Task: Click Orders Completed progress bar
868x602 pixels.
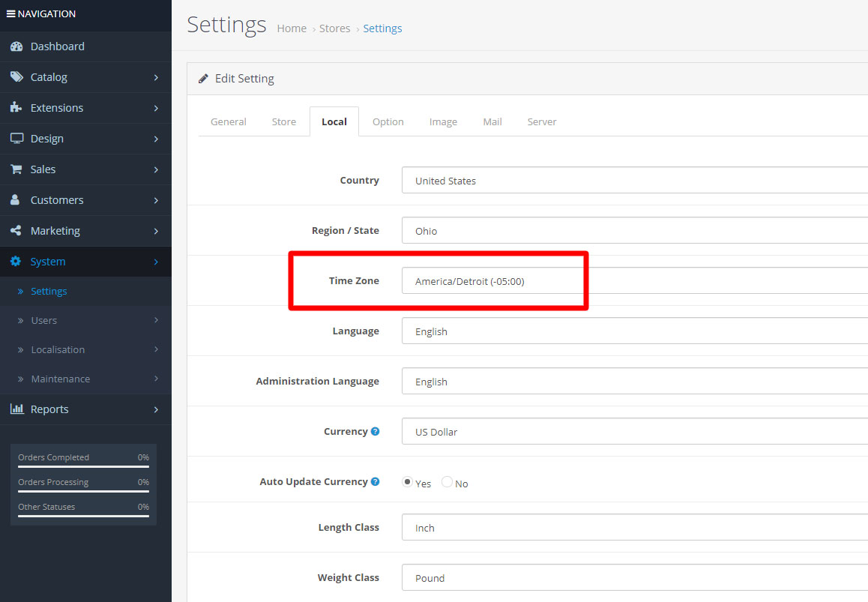Action: coord(84,467)
